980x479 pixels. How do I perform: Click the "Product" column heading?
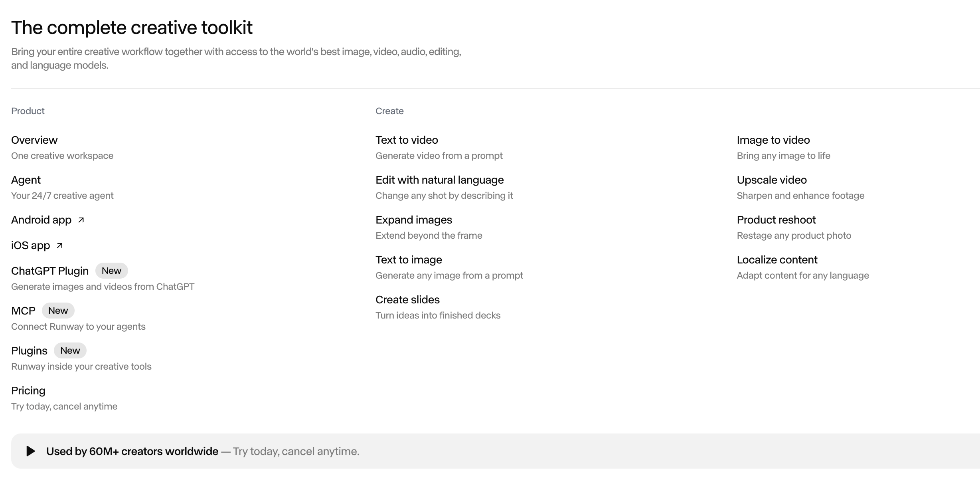pyautogui.click(x=28, y=111)
